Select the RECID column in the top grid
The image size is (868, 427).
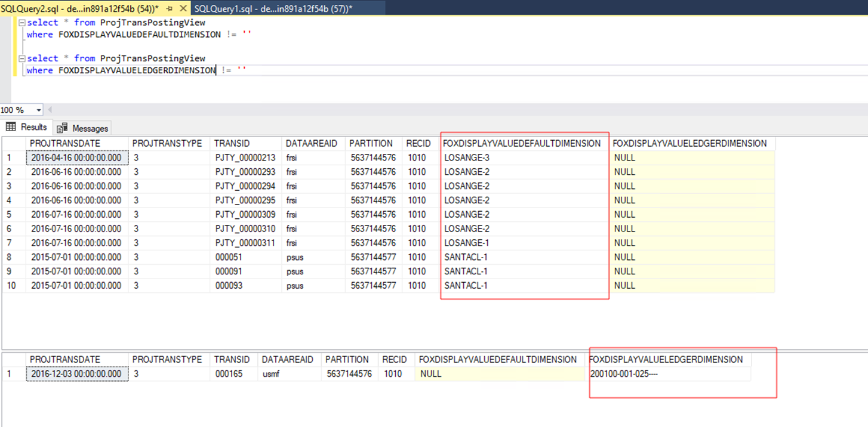pos(418,143)
